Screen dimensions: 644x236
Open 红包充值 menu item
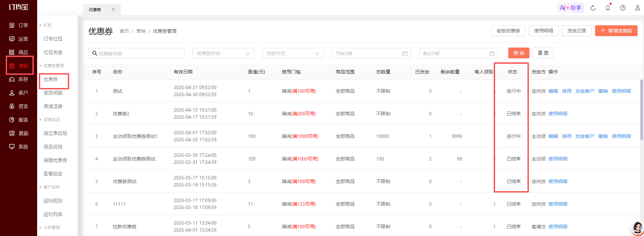pyautogui.click(x=53, y=52)
